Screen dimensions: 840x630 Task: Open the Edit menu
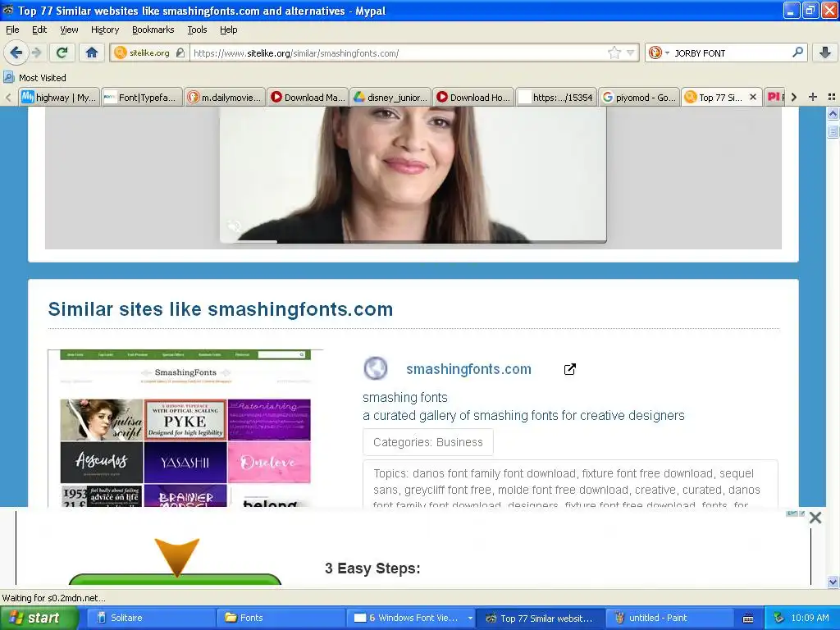pyautogui.click(x=39, y=30)
